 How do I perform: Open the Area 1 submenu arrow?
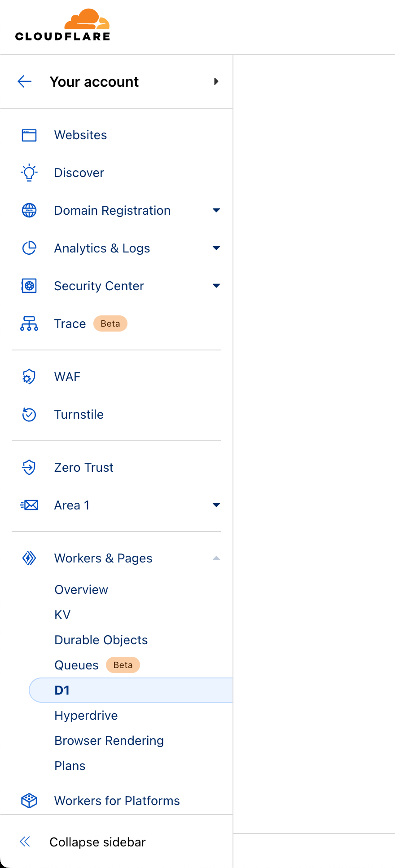click(x=216, y=505)
